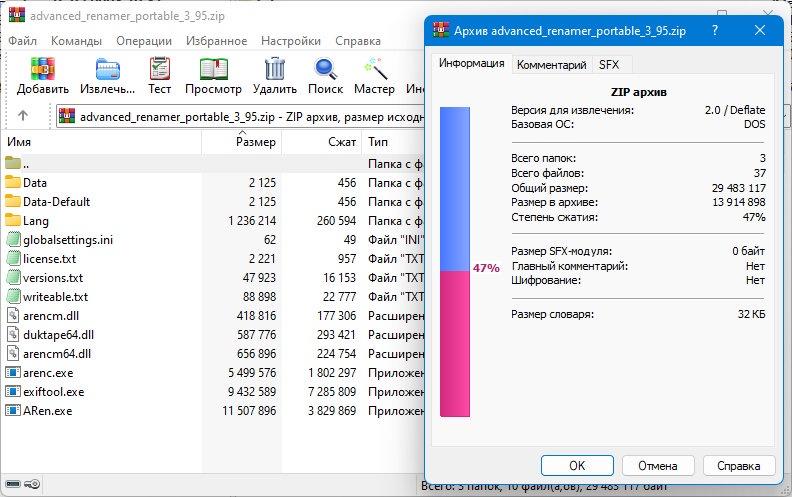Image resolution: width=792 pixels, height=497 pixels.
Task: Click the key password icon in status bar
Action: click(32, 484)
